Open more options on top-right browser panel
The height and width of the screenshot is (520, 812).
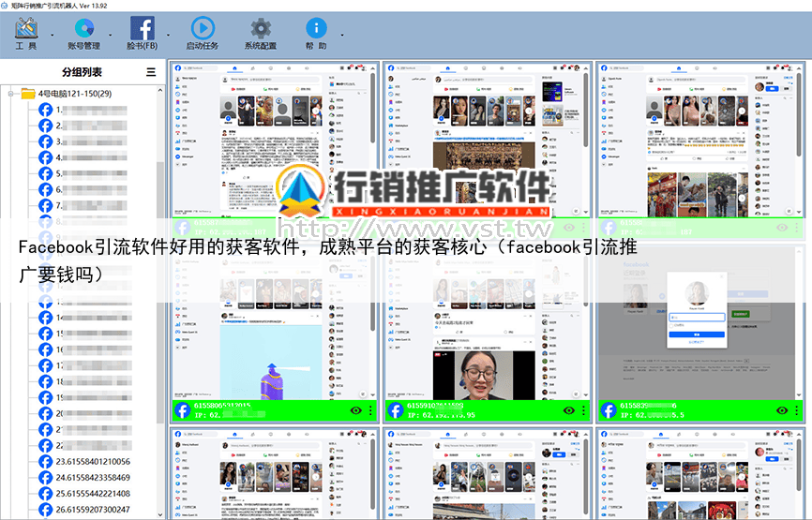[797, 228]
